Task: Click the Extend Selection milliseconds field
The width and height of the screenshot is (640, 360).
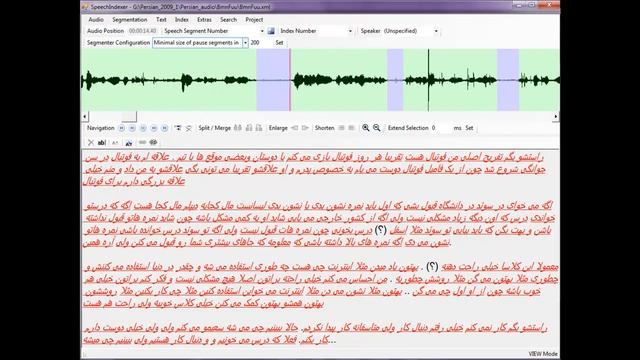Action: (x=441, y=128)
